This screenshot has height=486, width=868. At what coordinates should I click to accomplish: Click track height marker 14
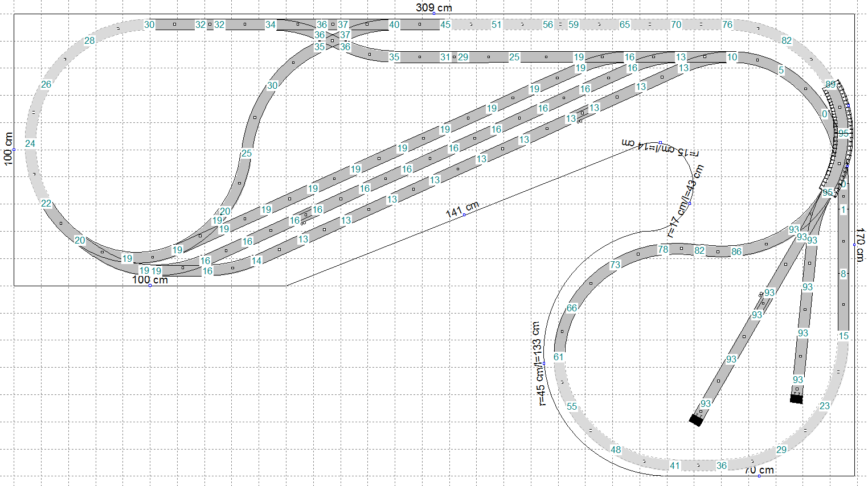click(257, 261)
